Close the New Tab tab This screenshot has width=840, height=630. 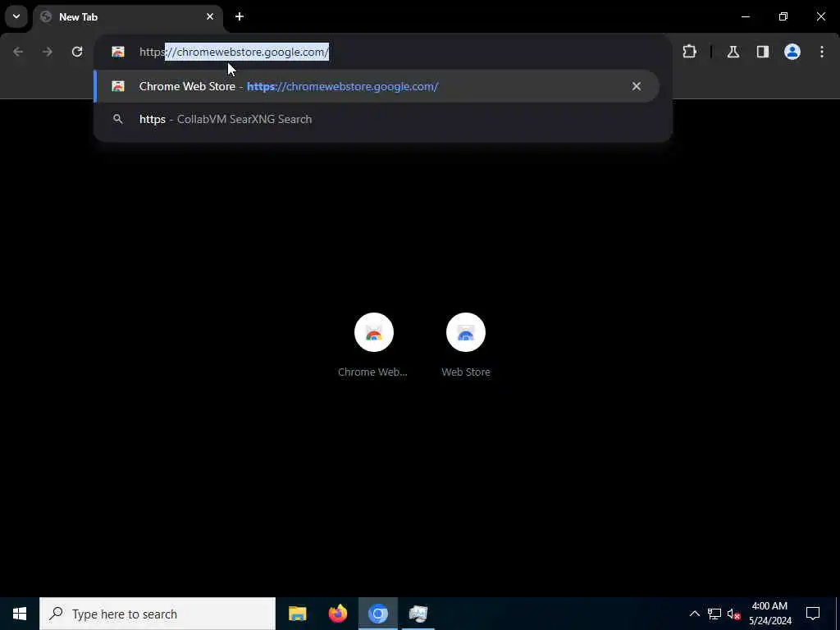pos(210,16)
